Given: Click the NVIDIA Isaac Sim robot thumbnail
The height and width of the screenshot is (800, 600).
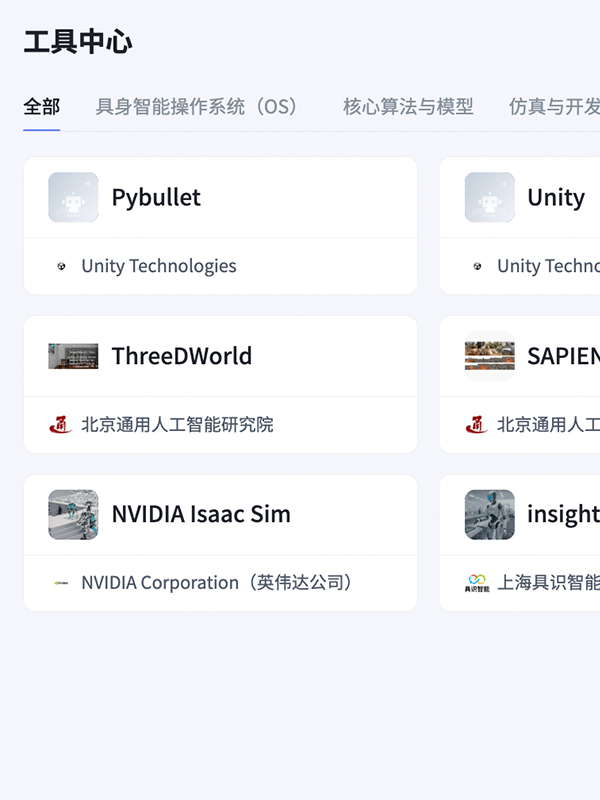Looking at the screenshot, I should point(73,514).
